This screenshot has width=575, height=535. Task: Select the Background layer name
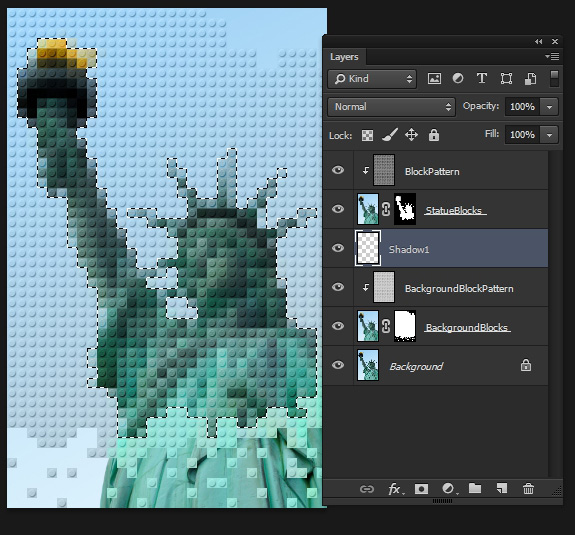(x=416, y=367)
